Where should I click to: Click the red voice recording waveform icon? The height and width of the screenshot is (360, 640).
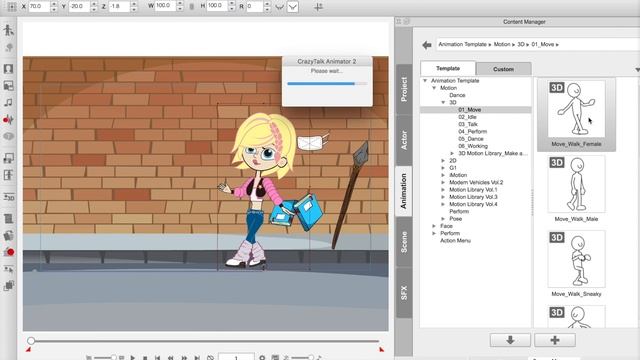[8, 120]
